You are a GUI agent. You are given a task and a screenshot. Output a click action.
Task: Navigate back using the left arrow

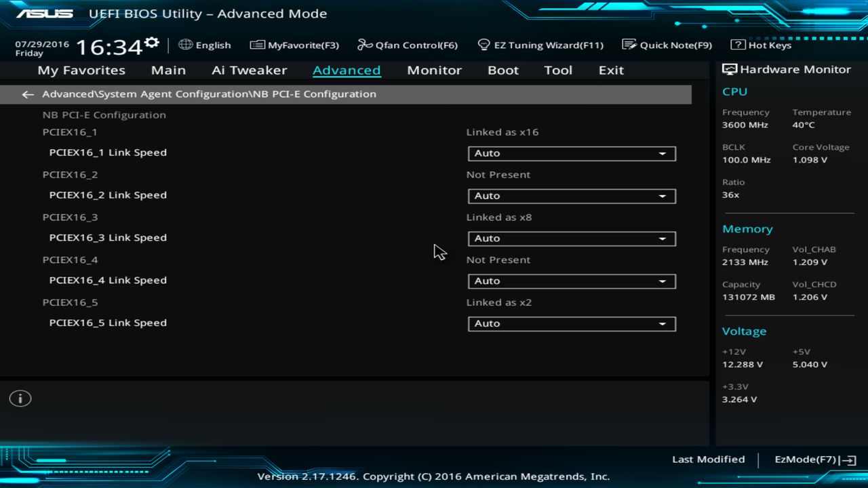click(27, 94)
